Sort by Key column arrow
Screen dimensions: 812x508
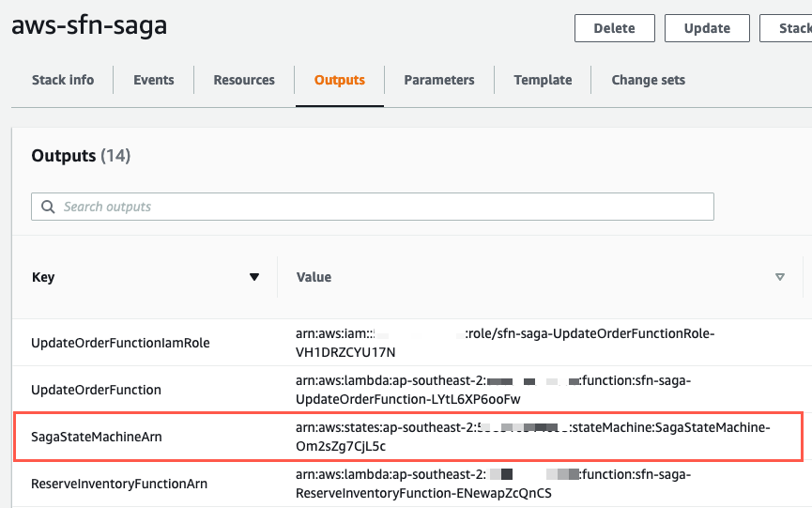(253, 277)
